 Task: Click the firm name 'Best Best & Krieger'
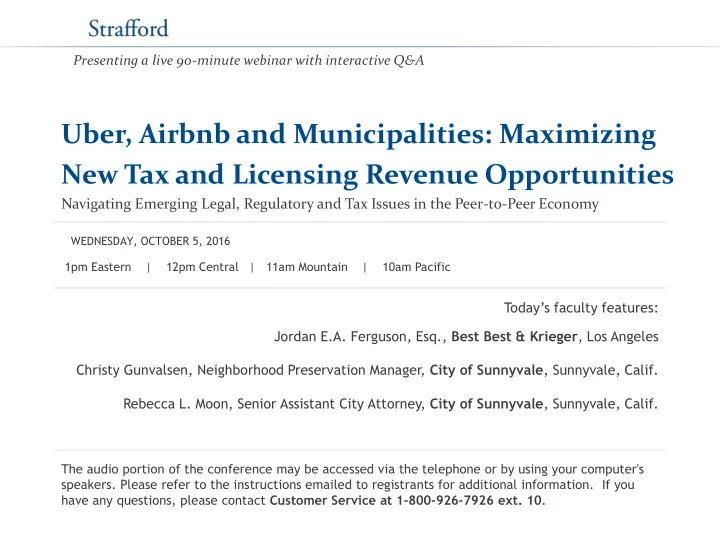514,337
